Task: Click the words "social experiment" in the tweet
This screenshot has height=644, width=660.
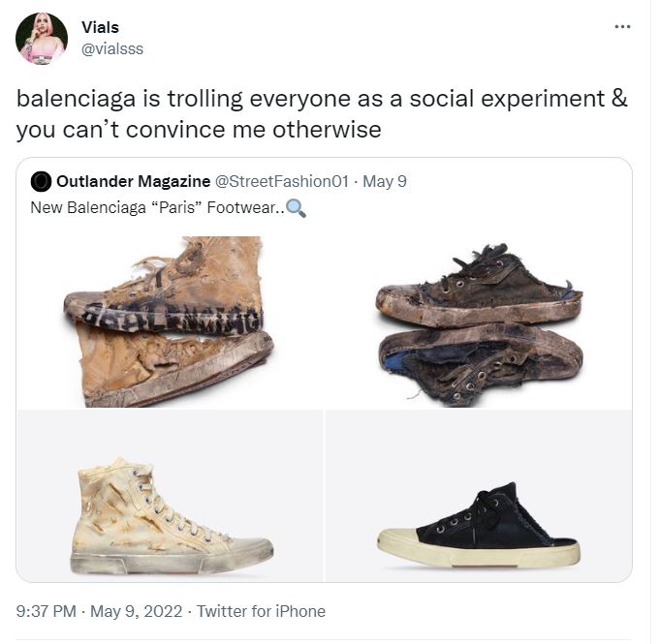Action: coord(515,100)
